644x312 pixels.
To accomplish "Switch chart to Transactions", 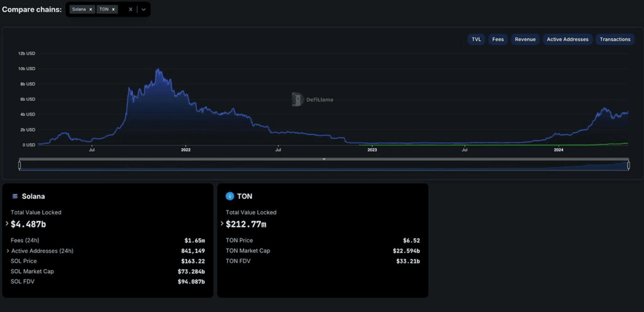I will (615, 39).
